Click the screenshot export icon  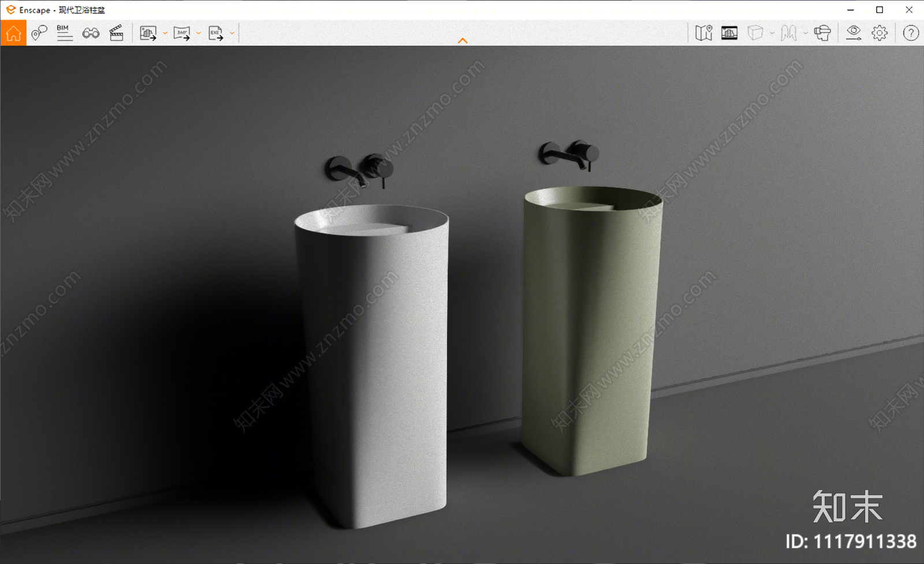pyautogui.click(x=148, y=33)
